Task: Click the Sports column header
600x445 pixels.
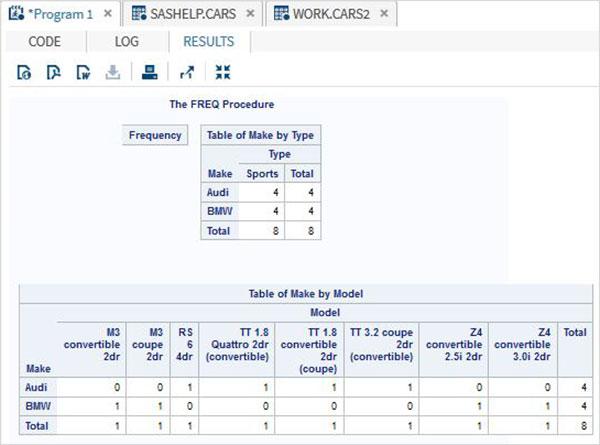Action: pos(262,173)
